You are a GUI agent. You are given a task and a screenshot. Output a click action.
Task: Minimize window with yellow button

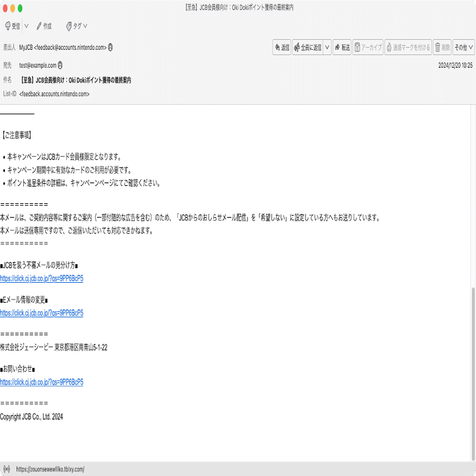tap(13, 8)
